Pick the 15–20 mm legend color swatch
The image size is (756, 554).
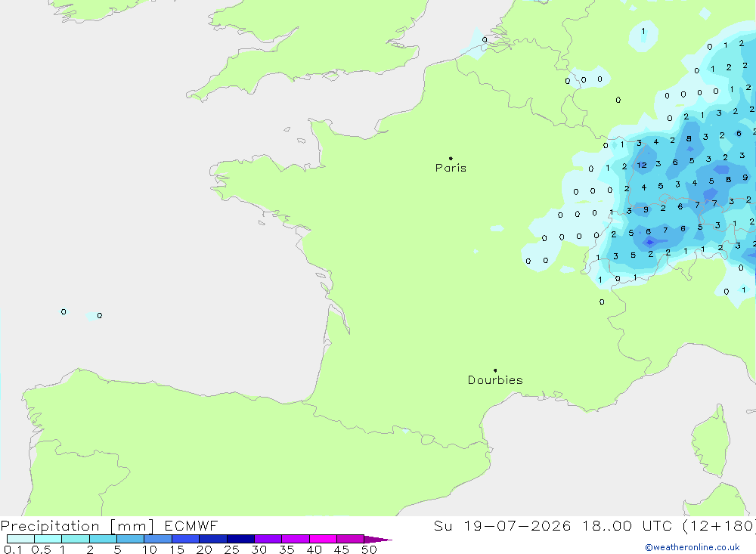click(x=186, y=539)
